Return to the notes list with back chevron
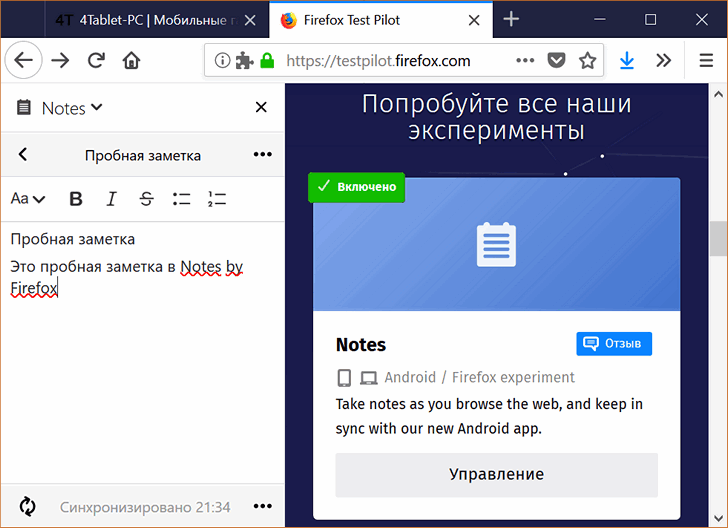This screenshot has width=728, height=528. coord(23,154)
